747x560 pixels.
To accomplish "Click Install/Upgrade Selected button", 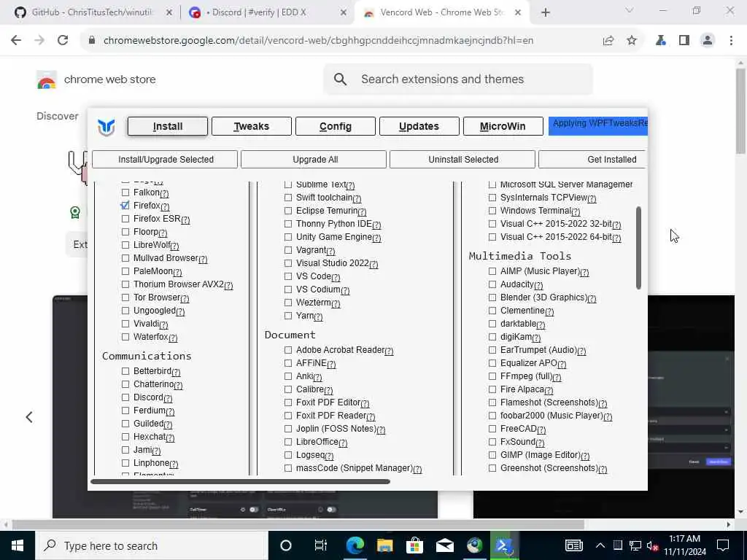I will (x=165, y=160).
